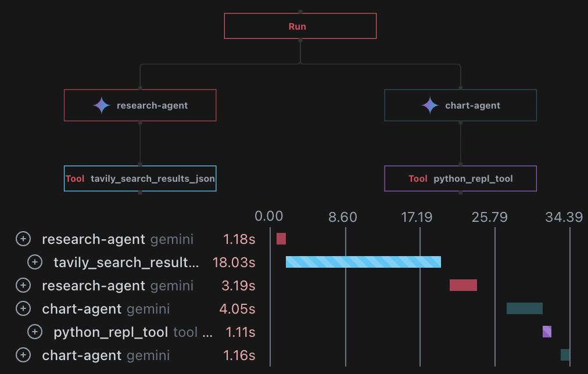Expand the python_repl_tool timeline row

coord(35,332)
